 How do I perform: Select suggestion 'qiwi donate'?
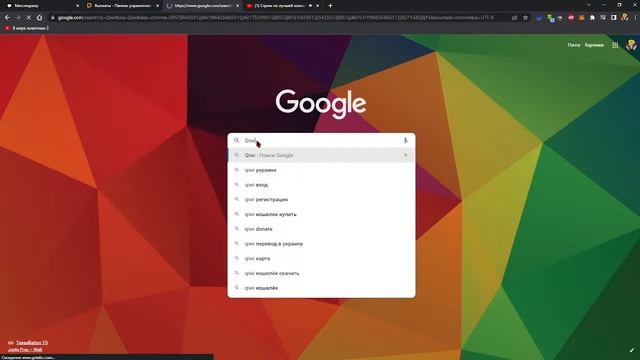pyautogui.click(x=322, y=229)
